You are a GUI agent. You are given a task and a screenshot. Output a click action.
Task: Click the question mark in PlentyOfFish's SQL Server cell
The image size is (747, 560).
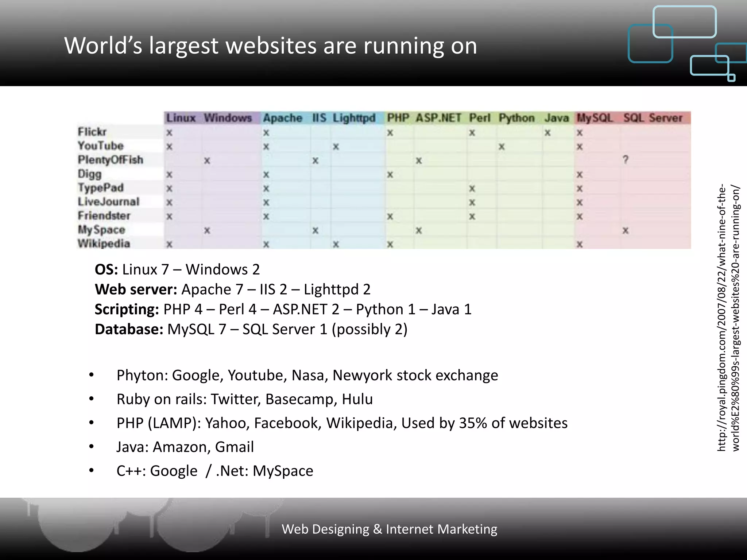(626, 160)
